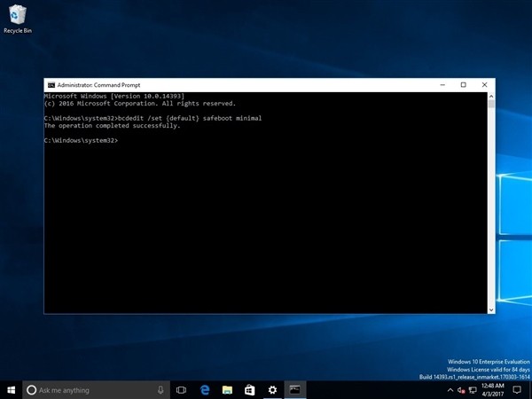Image resolution: width=532 pixels, height=399 pixels.
Task: Open the Windows Store taskbar icon
Action: coord(250,390)
